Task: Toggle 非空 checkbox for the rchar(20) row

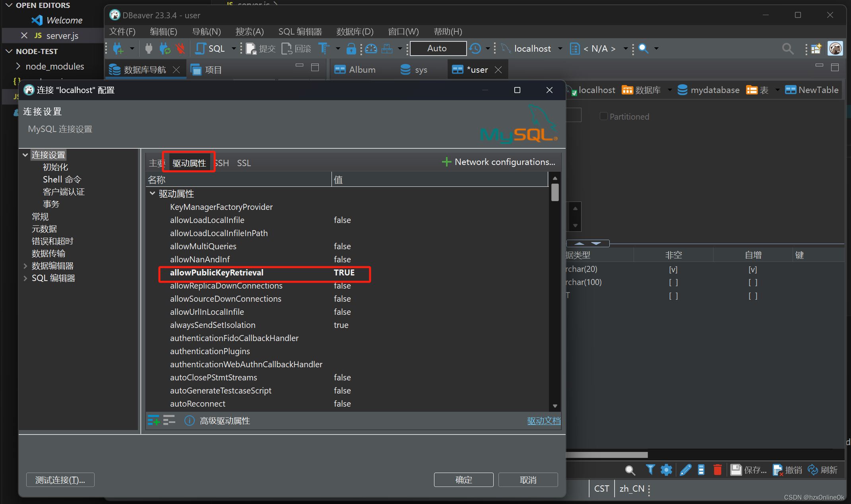Action: (673, 269)
